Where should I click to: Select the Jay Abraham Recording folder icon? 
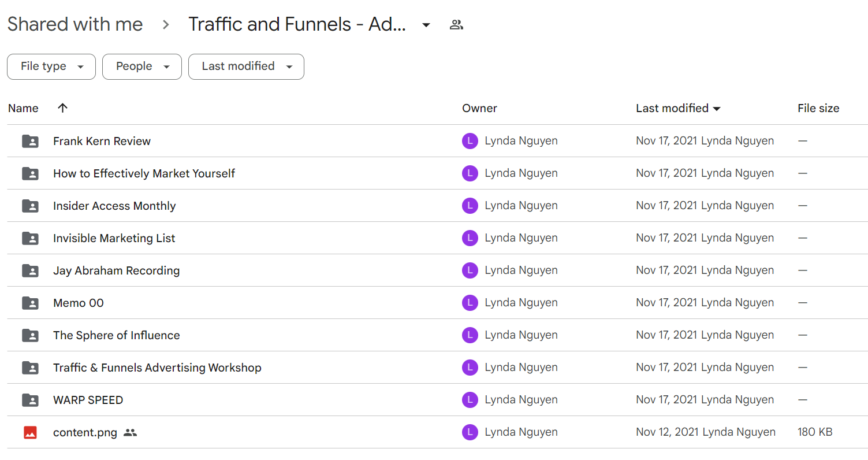(x=30, y=270)
